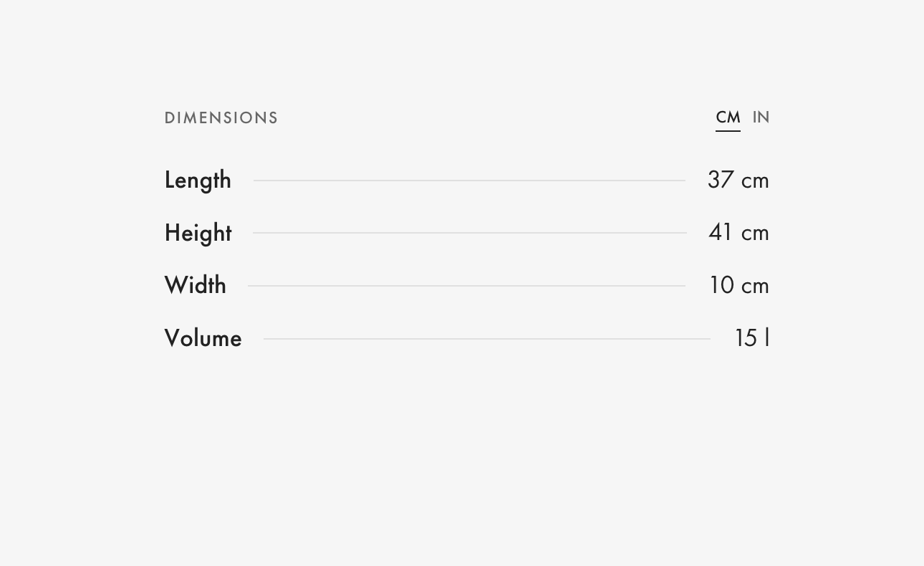Switch units to centimeters with CM toggle
The image size is (924, 566).
(x=728, y=117)
